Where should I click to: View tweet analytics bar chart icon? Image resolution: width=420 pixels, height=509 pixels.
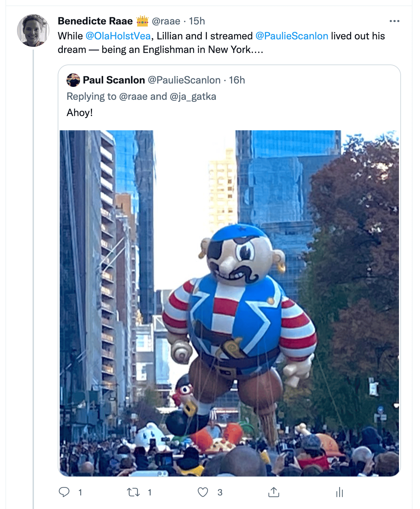coord(340,492)
